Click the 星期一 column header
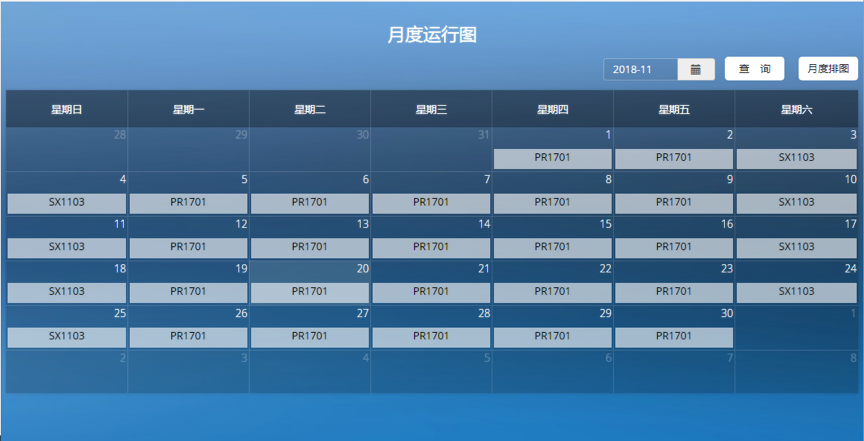Viewport: 864px width, 441px height. (x=188, y=109)
